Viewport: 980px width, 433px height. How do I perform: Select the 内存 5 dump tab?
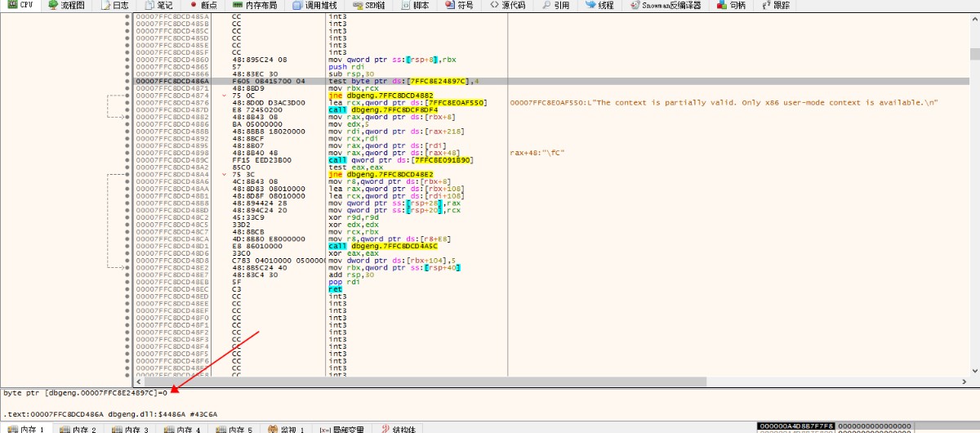point(235,428)
